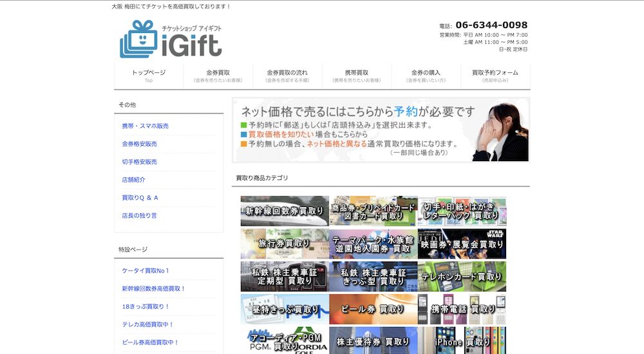Select the 私鉄 株主乗車証 定期型 tile
Image resolution: width=644 pixels, height=354 pixels.
click(x=285, y=276)
